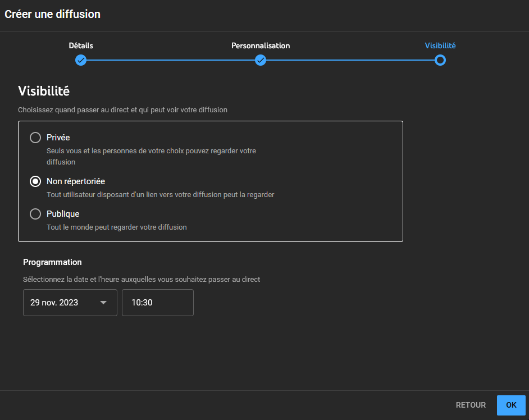Click the RETOUR button
This screenshot has height=420, width=529.
click(x=471, y=405)
